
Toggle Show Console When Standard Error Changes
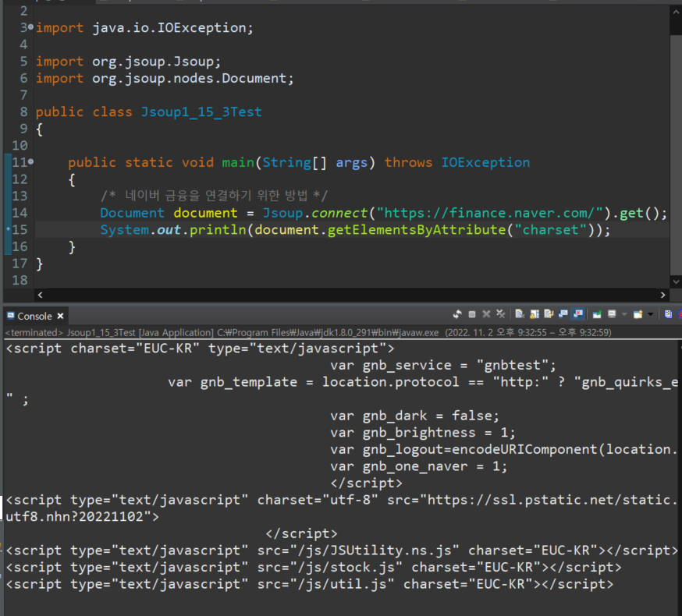point(577,314)
